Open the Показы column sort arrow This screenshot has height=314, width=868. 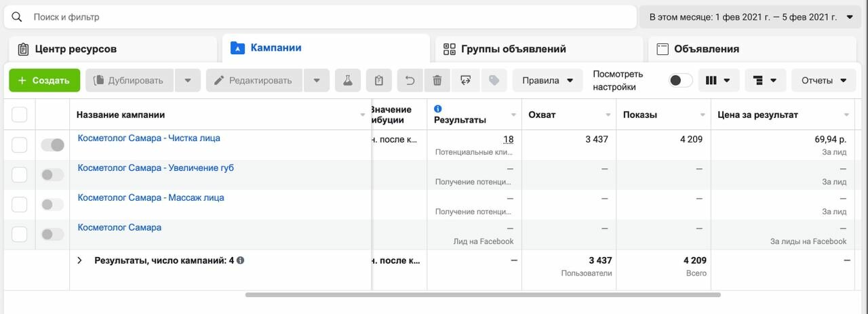(x=703, y=115)
